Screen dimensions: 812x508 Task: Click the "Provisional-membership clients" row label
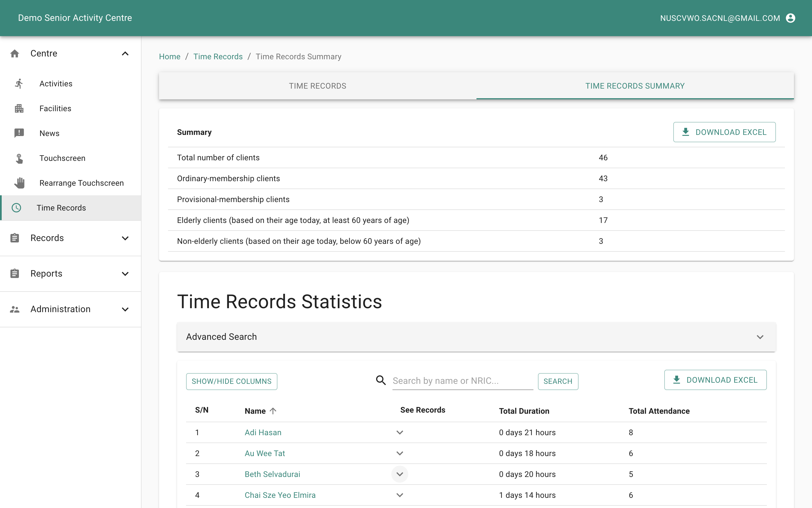[233, 199]
